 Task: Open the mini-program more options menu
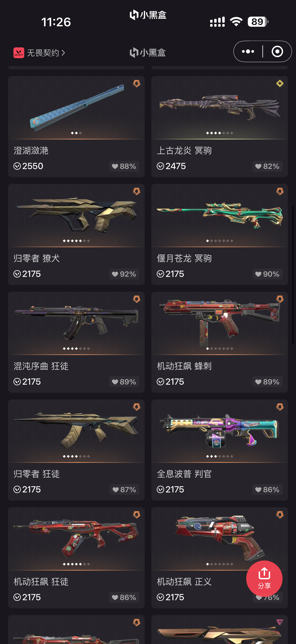point(248,51)
